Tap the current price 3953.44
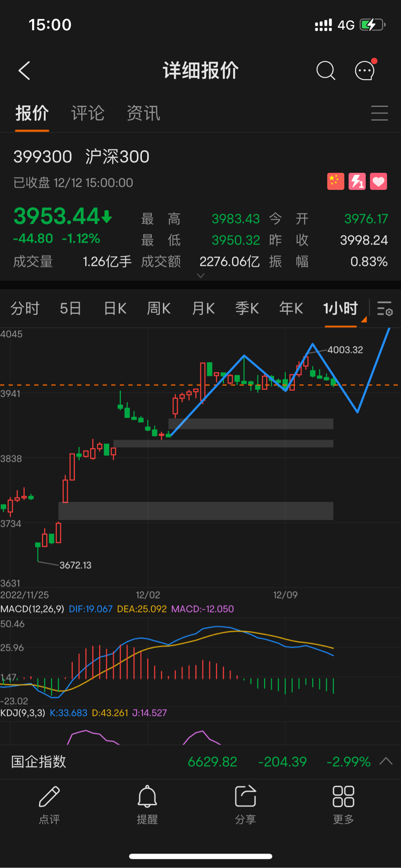401x868 pixels. (x=57, y=216)
